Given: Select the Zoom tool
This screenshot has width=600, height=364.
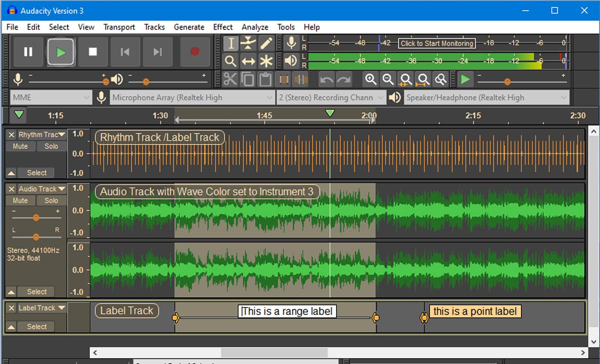Looking at the screenshot, I should pyautogui.click(x=230, y=61).
